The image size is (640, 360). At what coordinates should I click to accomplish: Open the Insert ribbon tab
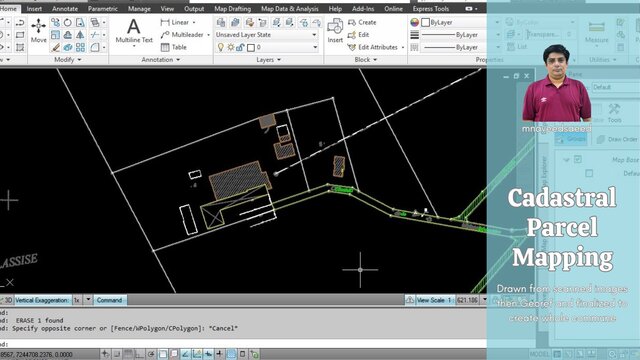tap(34, 9)
